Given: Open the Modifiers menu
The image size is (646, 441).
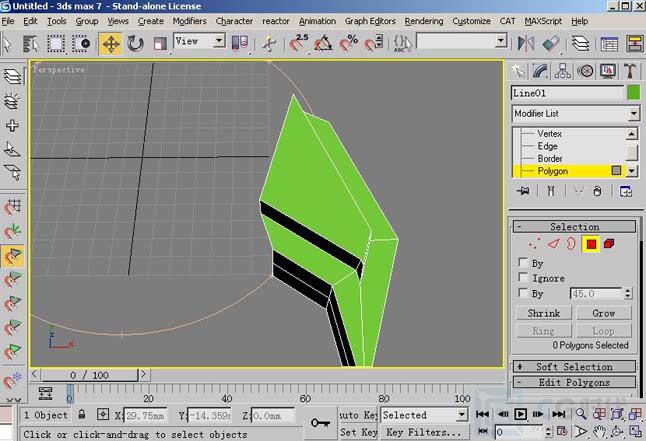Looking at the screenshot, I should point(190,21).
